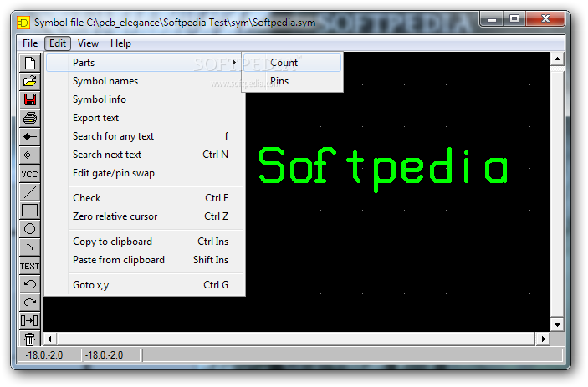Choose Edit gate/pin swap entry
Screen dimensions: 588x387
(x=145, y=173)
